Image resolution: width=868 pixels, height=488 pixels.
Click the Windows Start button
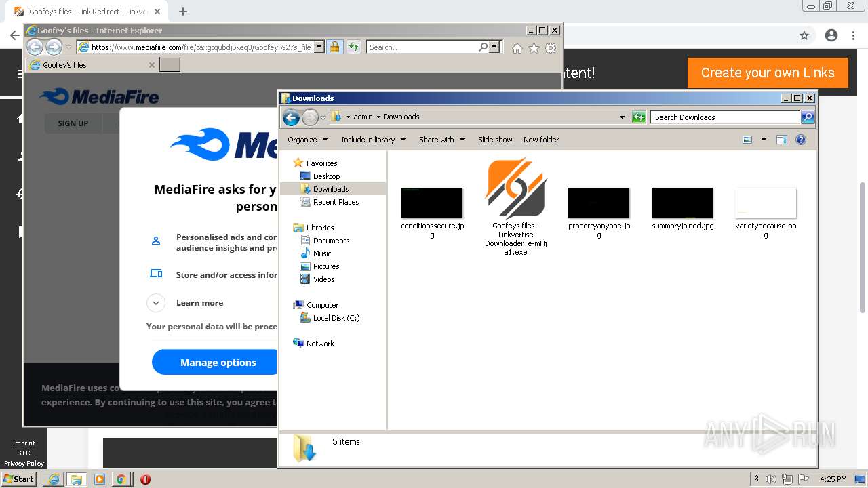(x=19, y=479)
